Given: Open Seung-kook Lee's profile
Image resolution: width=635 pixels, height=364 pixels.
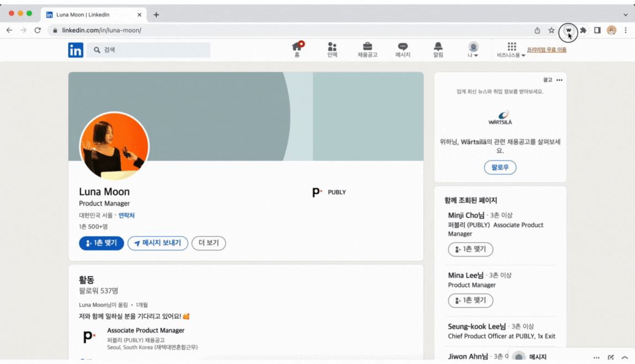Looking at the screenshot, I should point(477,326).
